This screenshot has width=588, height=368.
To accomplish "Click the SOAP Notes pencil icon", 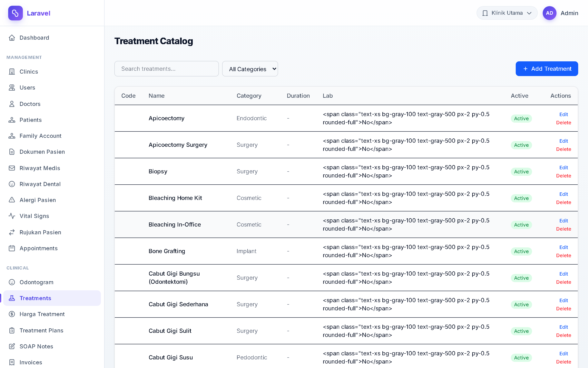I will (x=12, y=346).
